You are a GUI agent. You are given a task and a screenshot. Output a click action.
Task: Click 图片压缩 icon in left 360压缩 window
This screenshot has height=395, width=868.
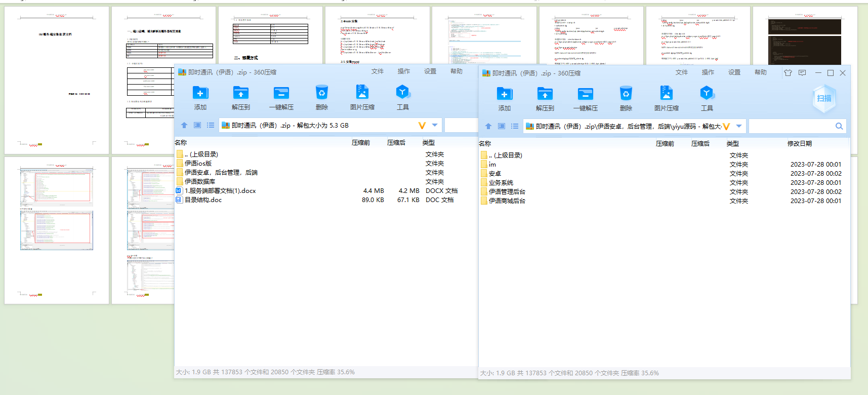tap(362, 93)
